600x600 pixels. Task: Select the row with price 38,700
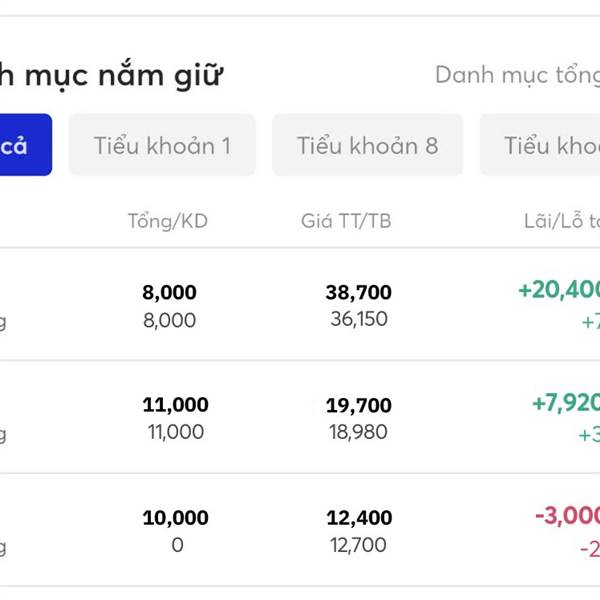300,304
